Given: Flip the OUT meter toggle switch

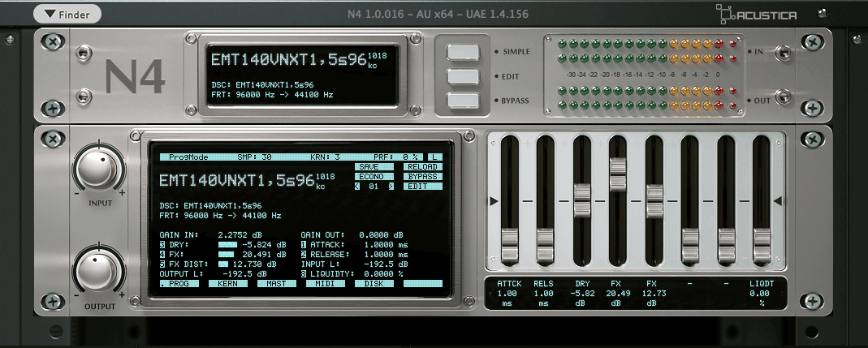Looking at the screenshot, I should point(783,98).
